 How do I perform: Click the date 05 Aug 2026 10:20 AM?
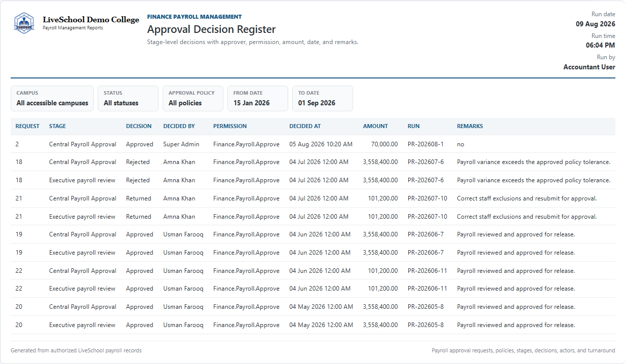321,144
